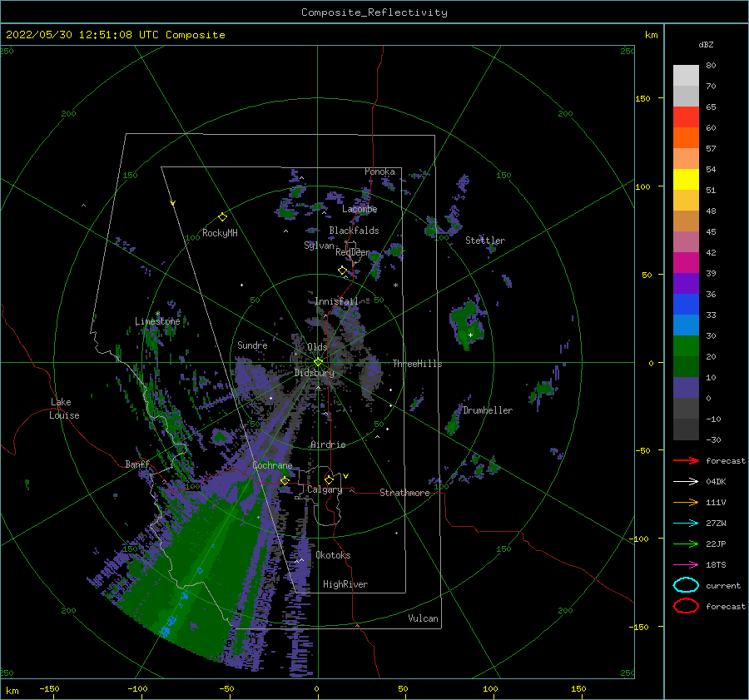The image size is (749, 700).
Task: Click the green 22JP arrow icon
Action: coord(686,544)
